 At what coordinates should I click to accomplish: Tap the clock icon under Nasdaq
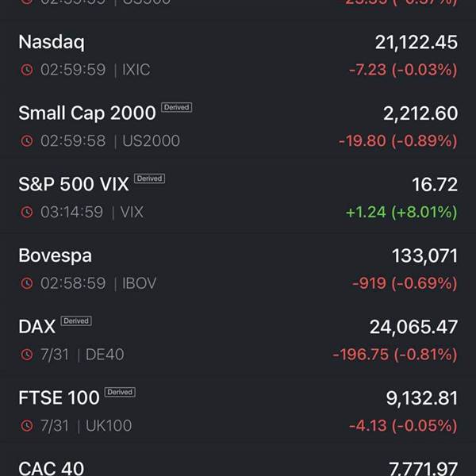coord(27,70)
